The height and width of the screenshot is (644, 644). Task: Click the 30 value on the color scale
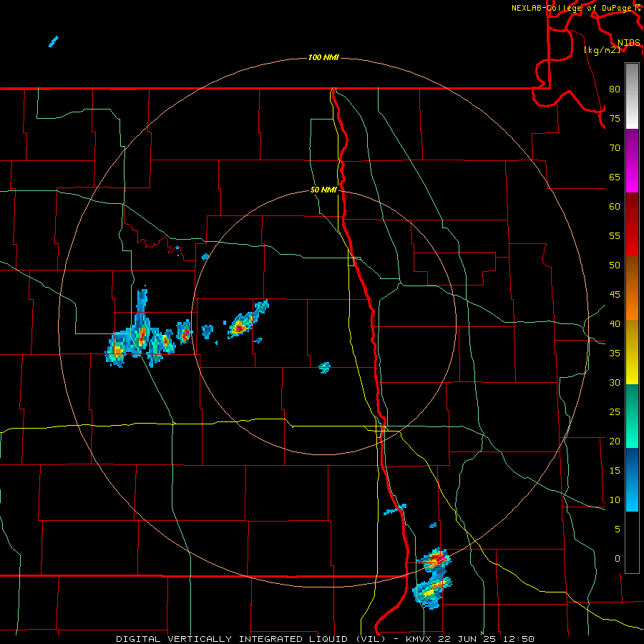615,382
